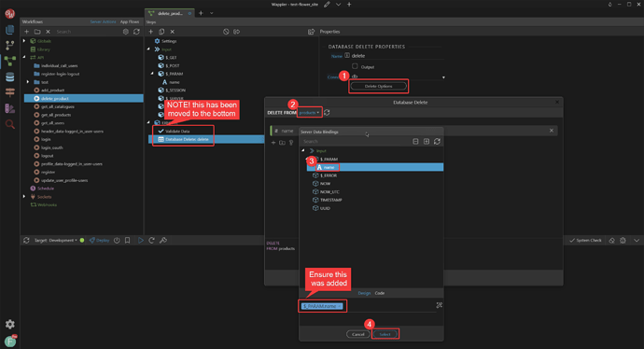Image resolution: width=644 pixels, height=349 pixels.
Task: Refresh the Workflows list
Action: [x=136, y=32]
